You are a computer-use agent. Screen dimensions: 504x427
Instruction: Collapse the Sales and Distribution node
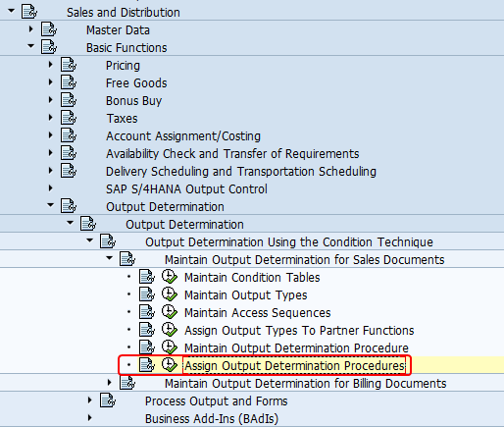coord(11,11)
